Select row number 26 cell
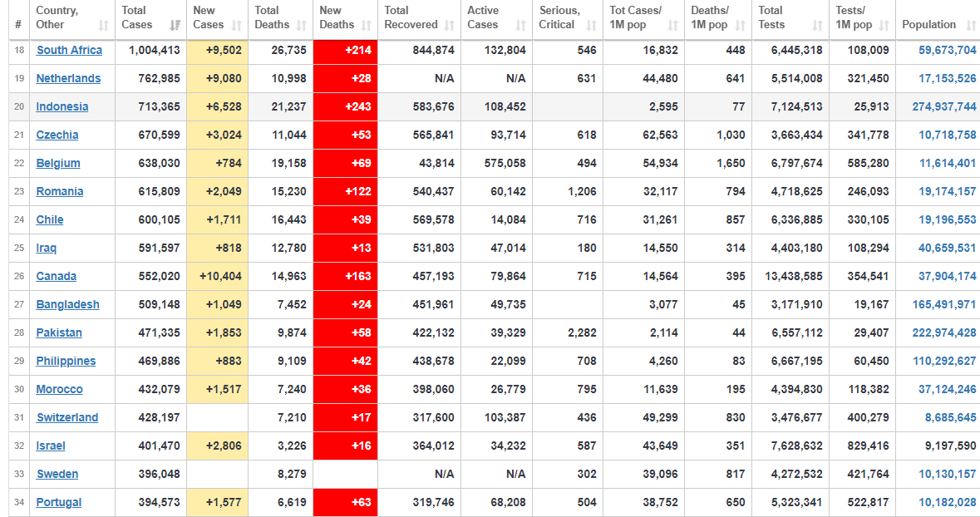The height and width of the screenshot is (517, 980). point(19,276)
